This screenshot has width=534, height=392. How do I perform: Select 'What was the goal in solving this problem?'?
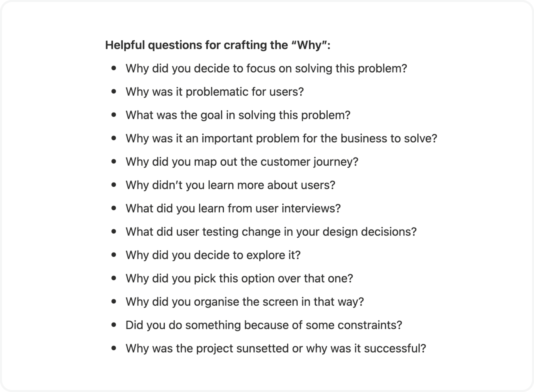pyautogui.click(x=238, y=115)
